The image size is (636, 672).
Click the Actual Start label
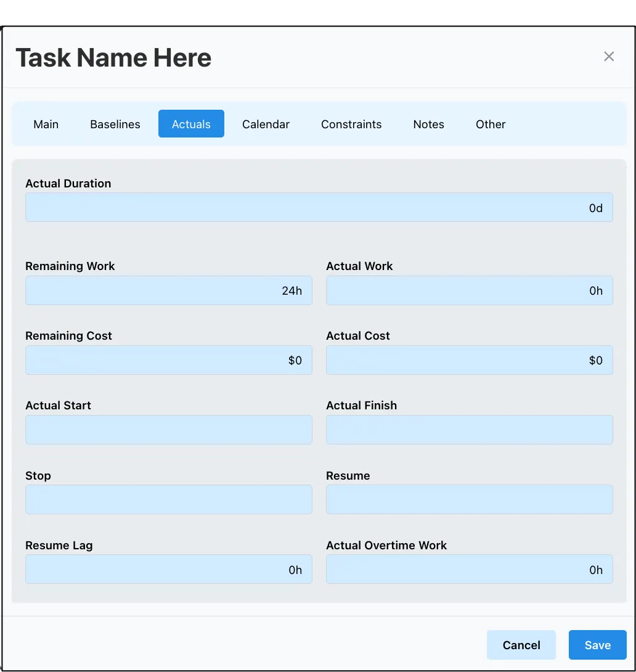click(59, 406)
